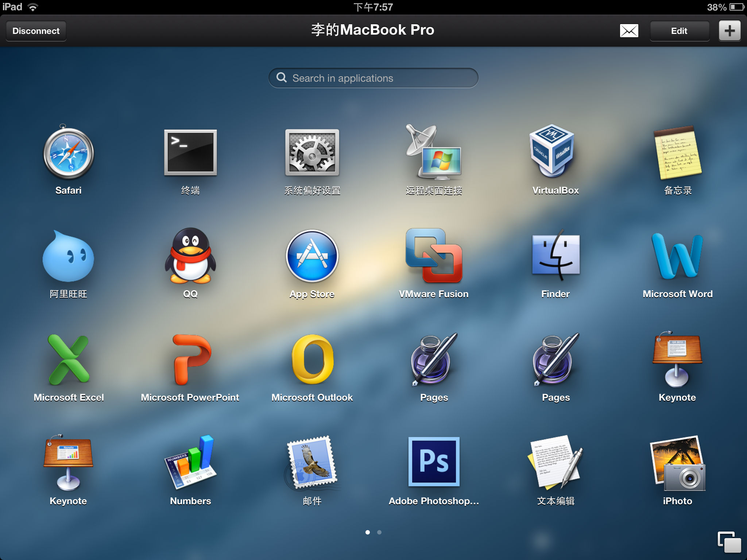This screenshot has height=560, width=747.
Task: Click the plus add button
Action: [x=729, y=31]
